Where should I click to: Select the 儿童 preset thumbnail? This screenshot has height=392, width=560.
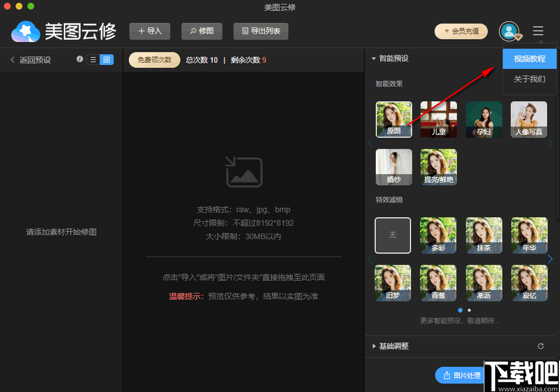pos(438,119)
